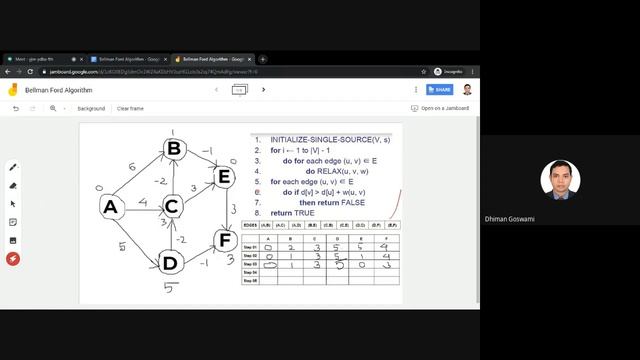640x360 pixels.
Task: Click graph node F
Action: pos(225,240)
